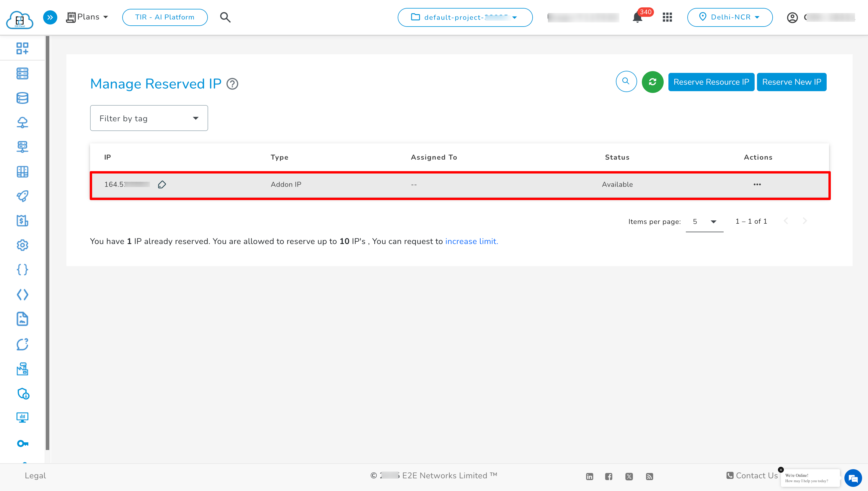The image size is (868, 491).
Task: Close the We're Online chat popup
Action: tap(781, 470)
